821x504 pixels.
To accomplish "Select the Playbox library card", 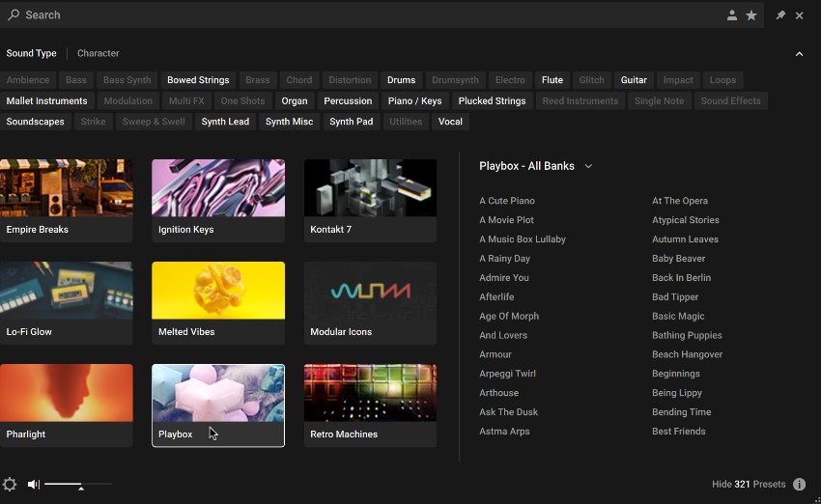I will 218,406.
